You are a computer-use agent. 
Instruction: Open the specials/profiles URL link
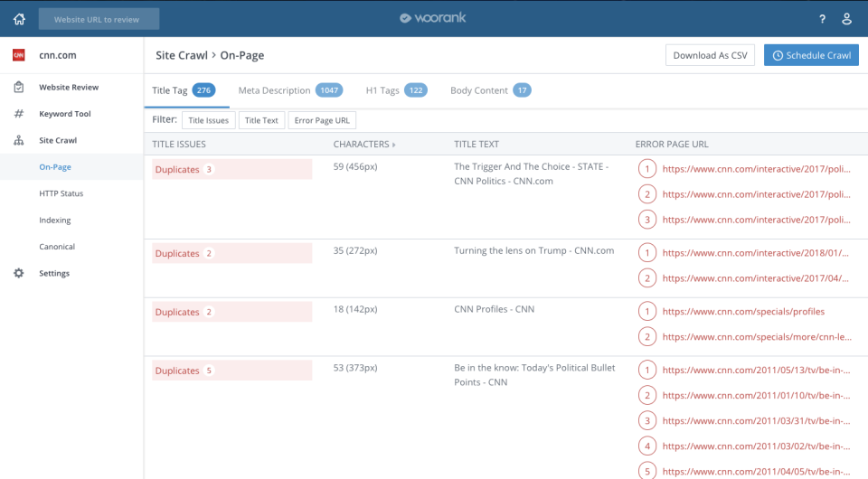click(743, 312)
